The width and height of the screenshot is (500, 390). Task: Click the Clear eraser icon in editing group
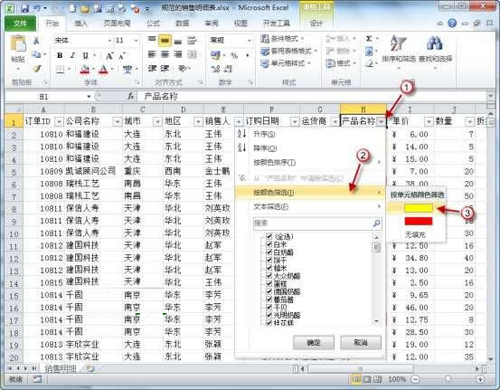coord(369,63)
